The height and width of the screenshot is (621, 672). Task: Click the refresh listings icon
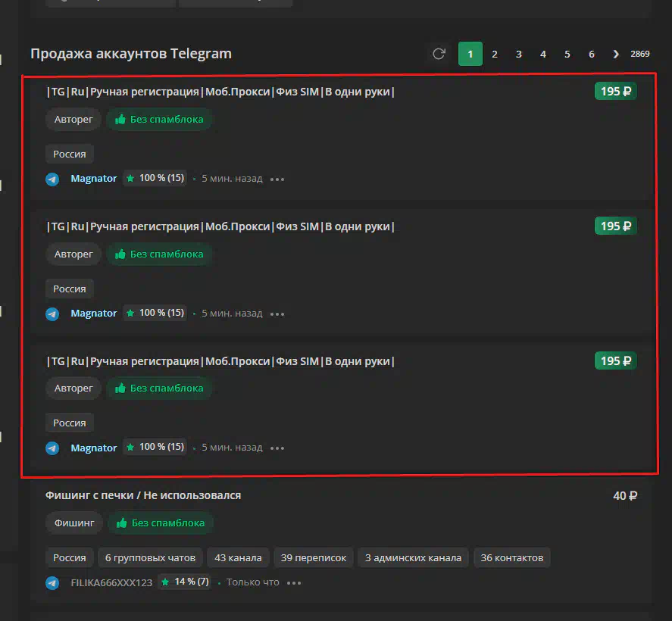pyautogui.click(x=439, y=54)
